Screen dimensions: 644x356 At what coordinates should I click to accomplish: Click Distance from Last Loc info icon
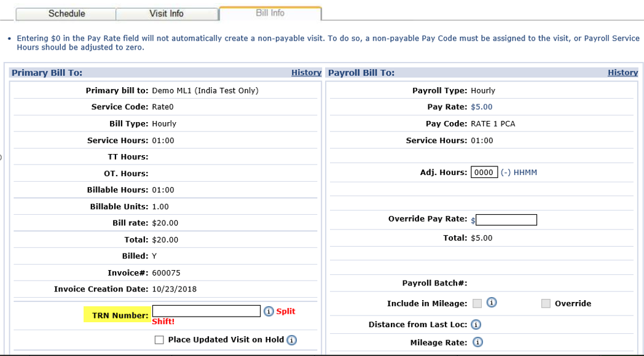tap(475, 325)
